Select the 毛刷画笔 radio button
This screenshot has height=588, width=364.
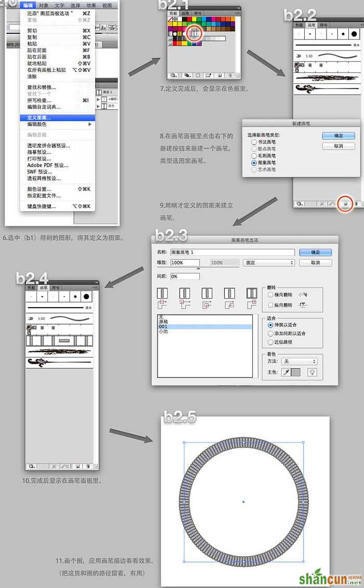254,156
